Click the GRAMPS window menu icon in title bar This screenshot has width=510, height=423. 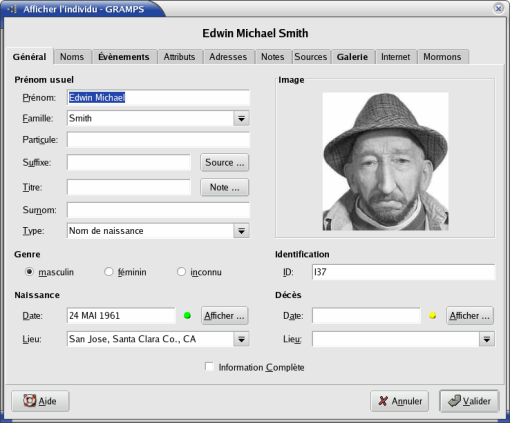(x=12, y=9)
